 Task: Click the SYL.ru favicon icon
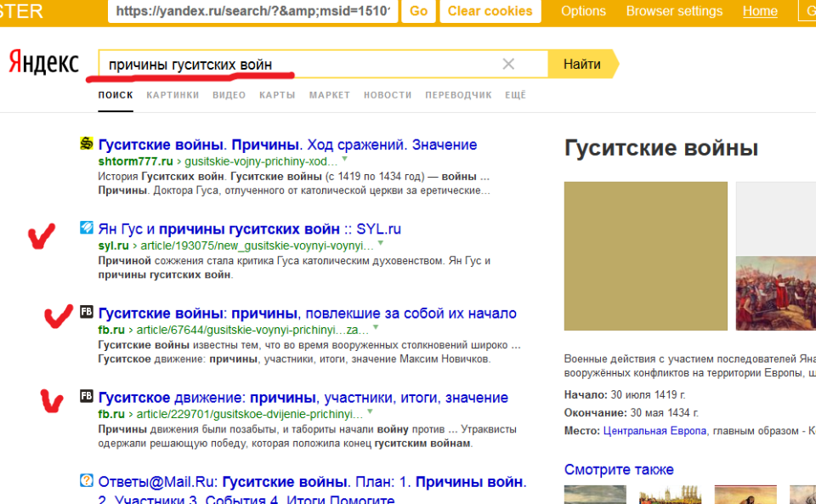click(x=87, y=227)
